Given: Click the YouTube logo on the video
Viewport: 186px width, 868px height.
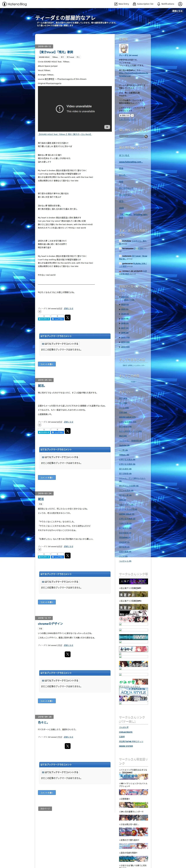Looking at the screenshot, I should (x=107, y=127).
